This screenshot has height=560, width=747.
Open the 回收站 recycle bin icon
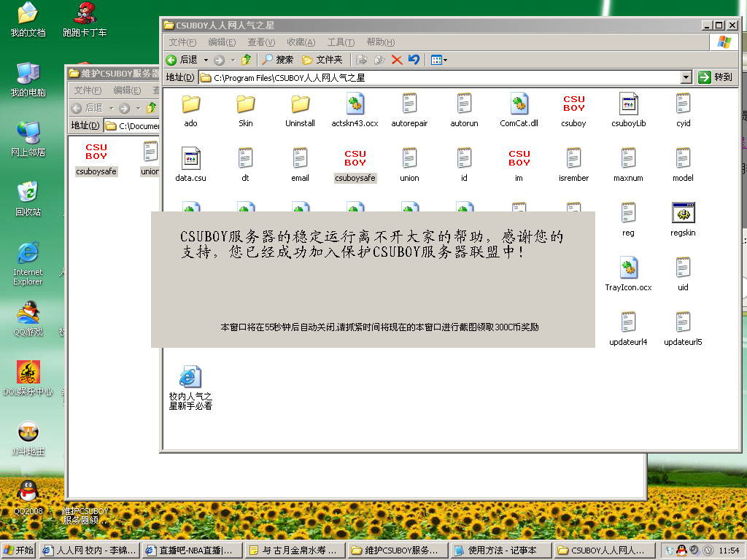point(28,199)
